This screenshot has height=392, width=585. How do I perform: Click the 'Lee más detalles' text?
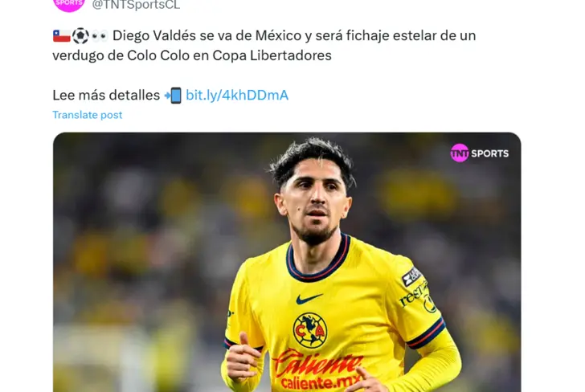click(x=106, y=95)
